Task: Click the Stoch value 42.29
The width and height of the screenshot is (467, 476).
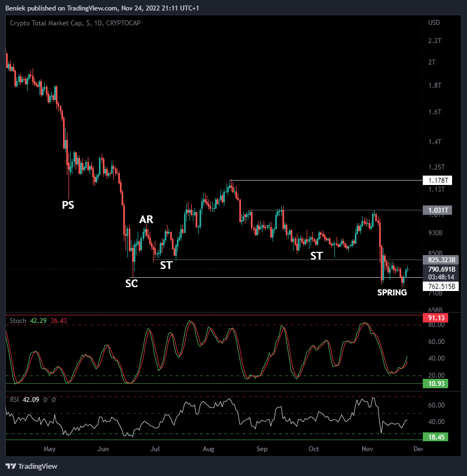Action: coord(38,321)
